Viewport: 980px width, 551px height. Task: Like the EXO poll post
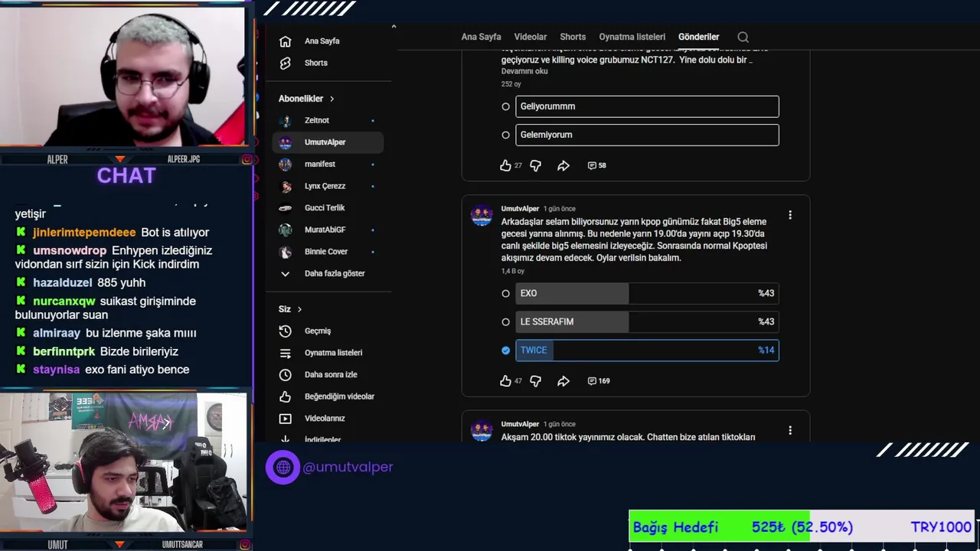[505, 380]
